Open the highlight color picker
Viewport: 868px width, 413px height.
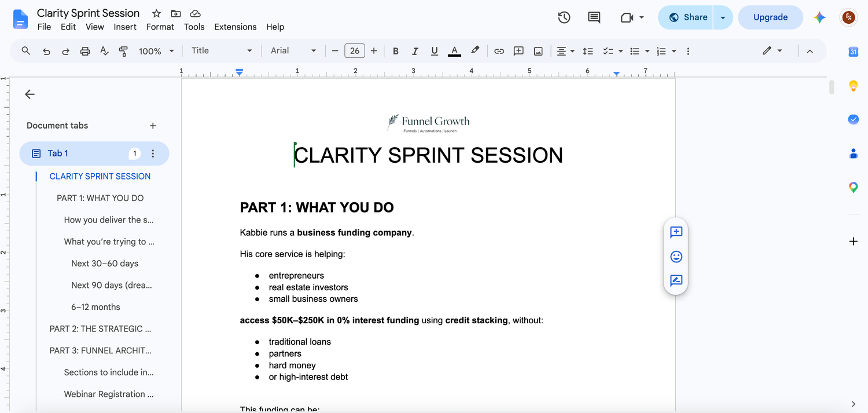pyautogui.click(x=475, y=51)
